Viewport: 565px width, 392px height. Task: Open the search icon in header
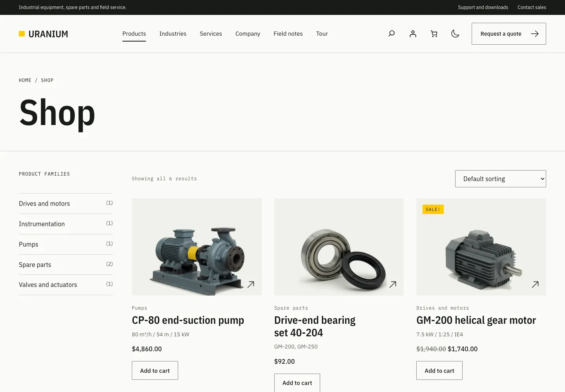392,34
